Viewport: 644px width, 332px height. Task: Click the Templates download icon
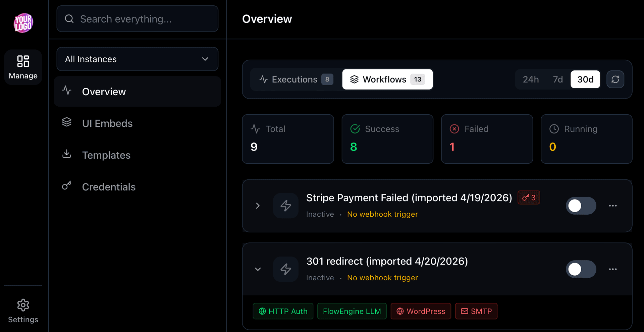tap(67, 154)
